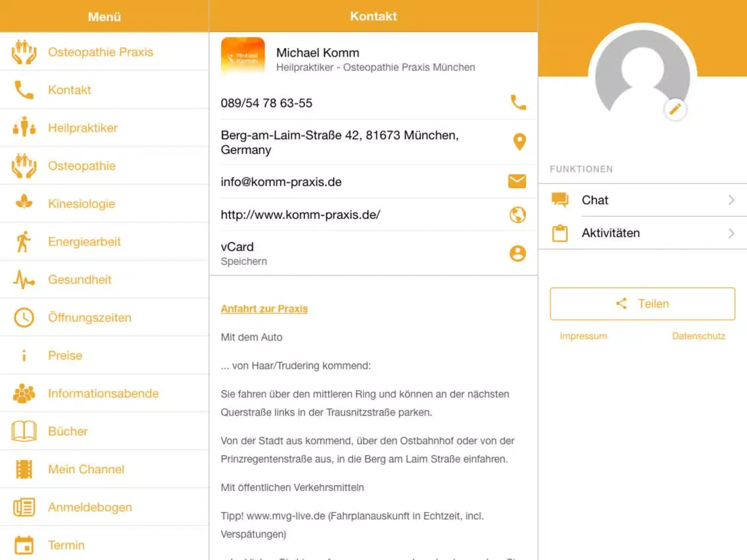Open the address via location pin icon
This screenshot has width=747, height=560.
click(x=519, y=142)
